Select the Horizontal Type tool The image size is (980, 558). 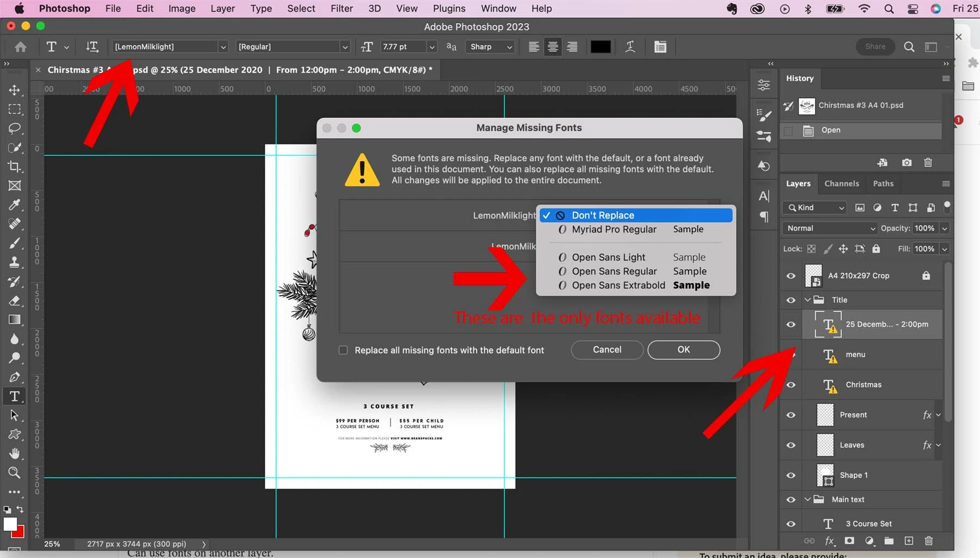click(15, 396)
